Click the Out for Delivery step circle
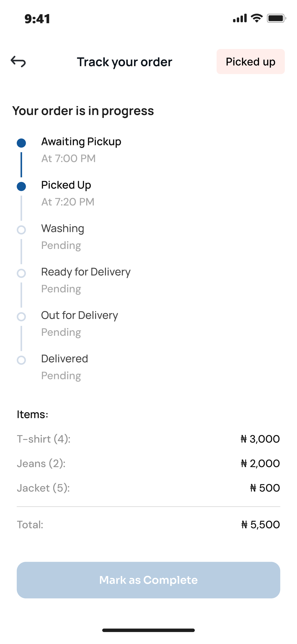297x644 pixels. coord(21,317)
